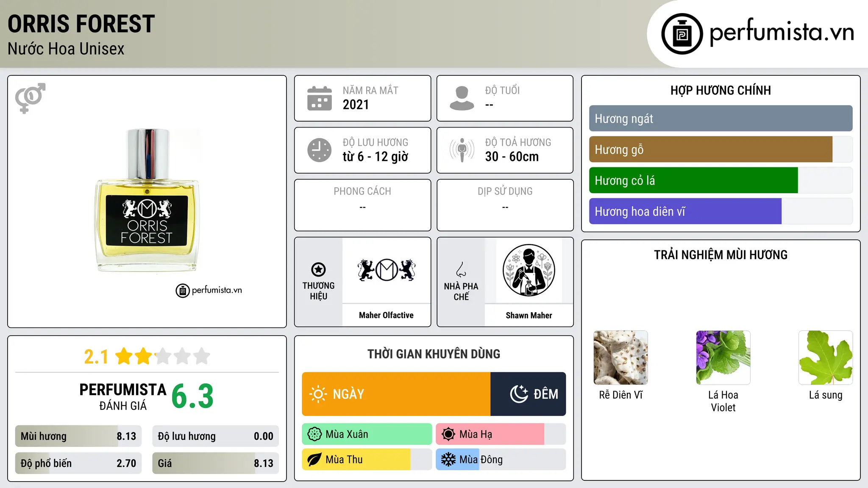Select the Lá sung note image

[x=826, y=358]
